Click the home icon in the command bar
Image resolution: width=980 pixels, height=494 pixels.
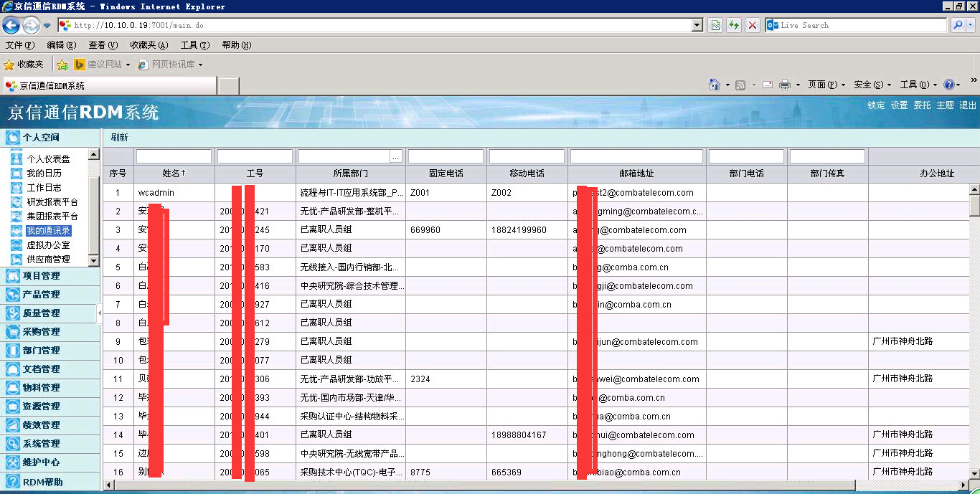(714, 85)
